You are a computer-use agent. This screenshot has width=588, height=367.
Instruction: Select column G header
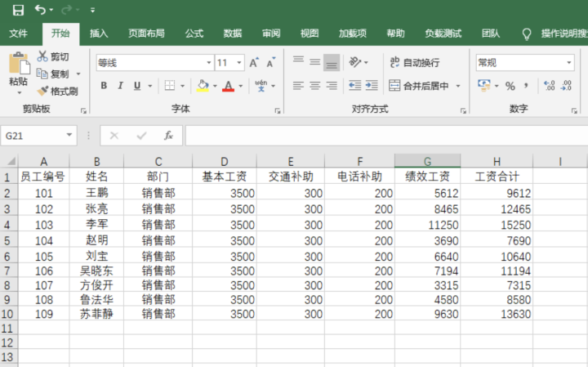coord(427,161)
